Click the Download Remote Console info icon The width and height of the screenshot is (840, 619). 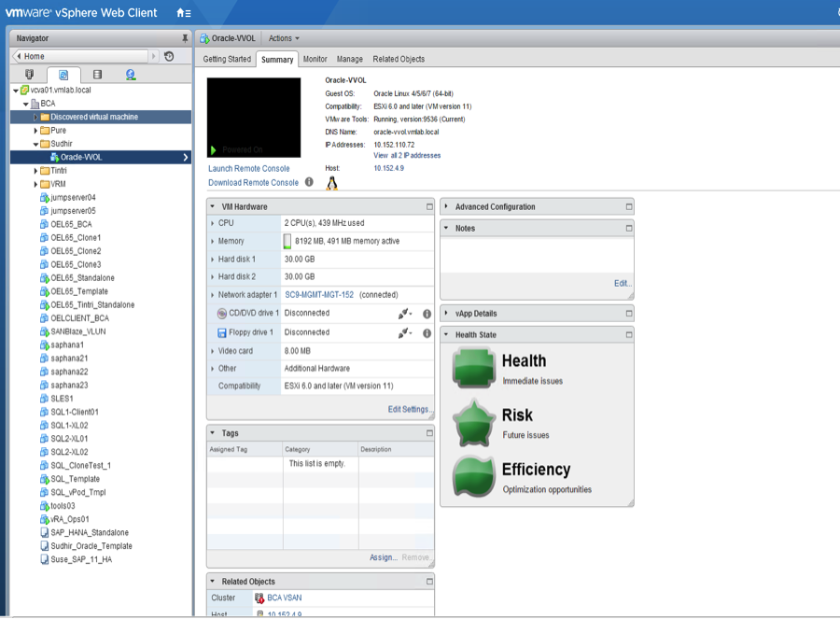coord(309,182)
